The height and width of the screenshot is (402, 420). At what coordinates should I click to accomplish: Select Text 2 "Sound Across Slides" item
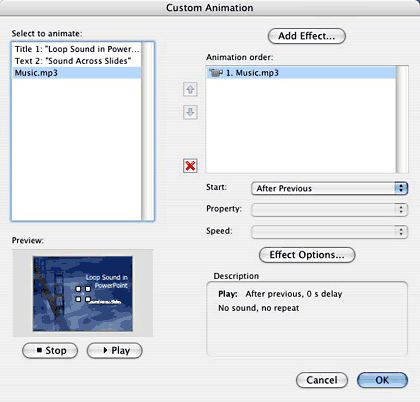point(77,61)
